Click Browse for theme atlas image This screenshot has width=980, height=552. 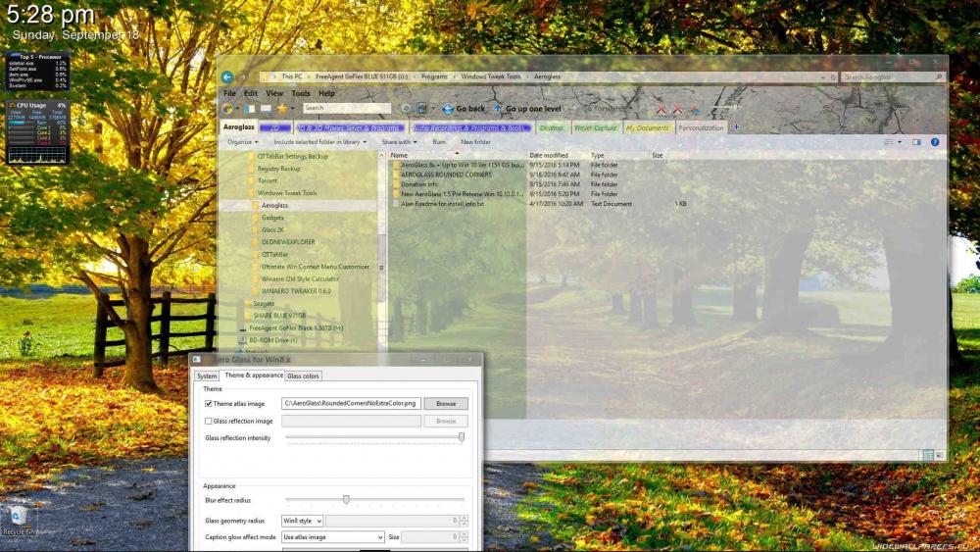tap(446, 404)
